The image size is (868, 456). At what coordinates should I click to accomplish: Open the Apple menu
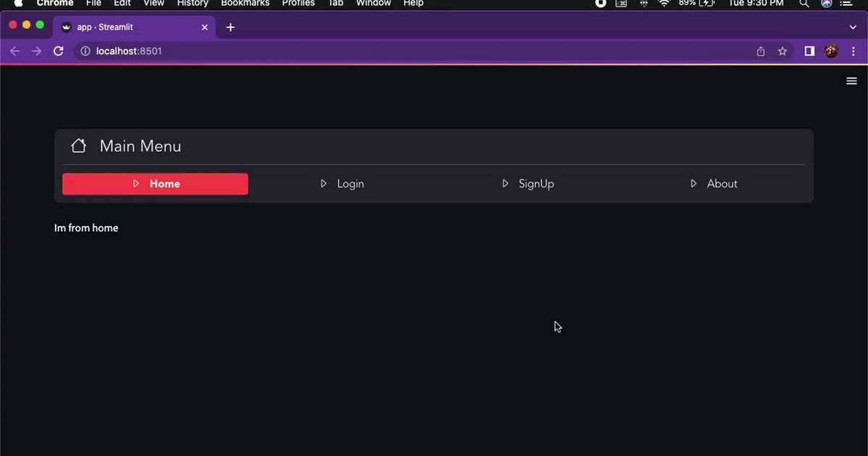[19, 3]
